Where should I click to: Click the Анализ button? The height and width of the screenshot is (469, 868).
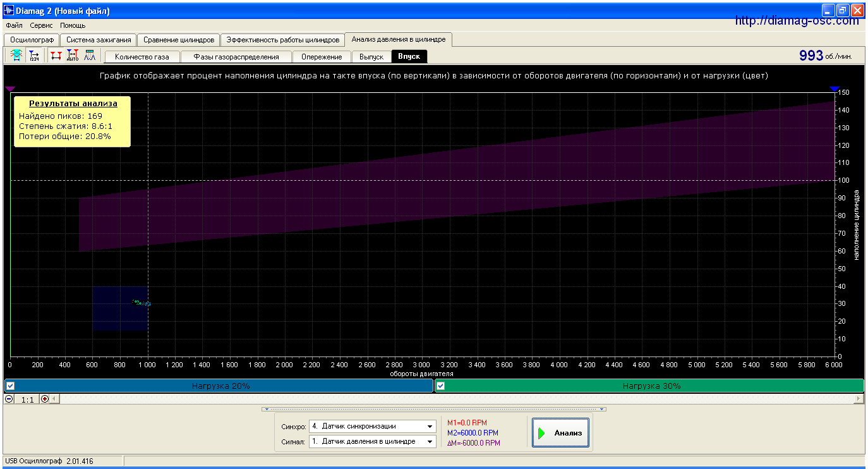(561, 433)
